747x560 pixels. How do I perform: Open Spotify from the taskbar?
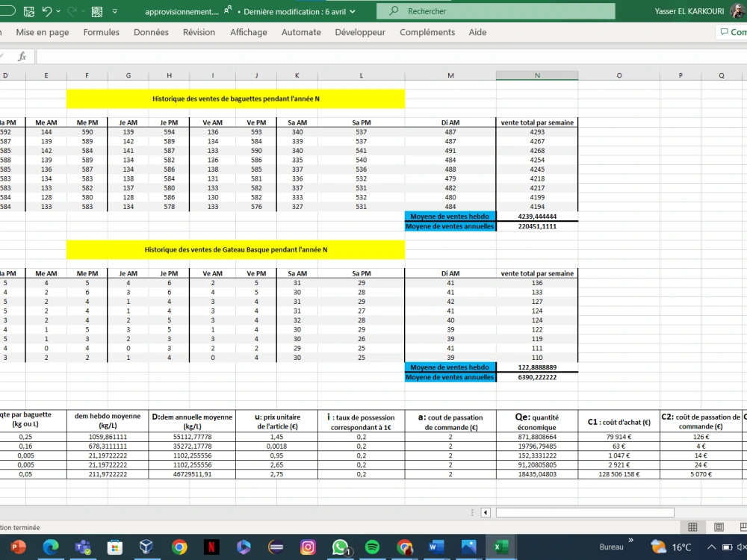point(372,547)
